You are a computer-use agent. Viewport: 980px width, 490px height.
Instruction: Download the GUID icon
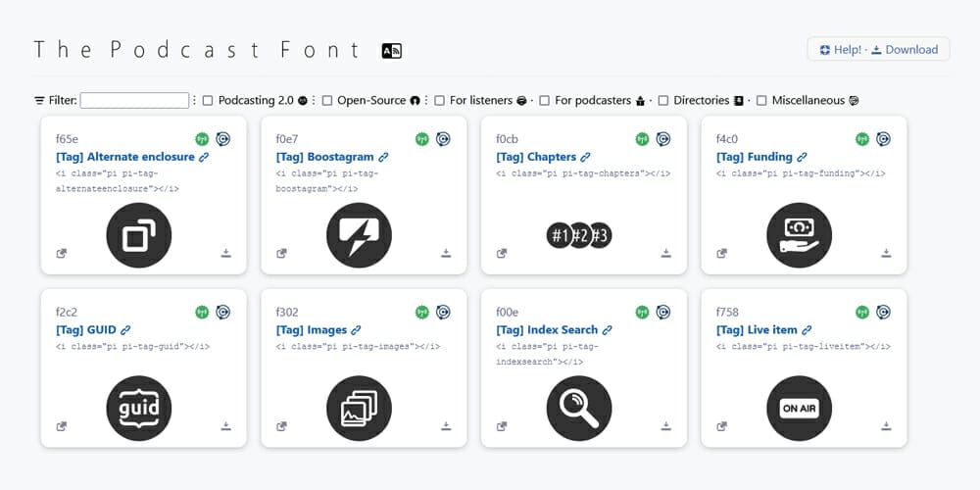point(226,425)
